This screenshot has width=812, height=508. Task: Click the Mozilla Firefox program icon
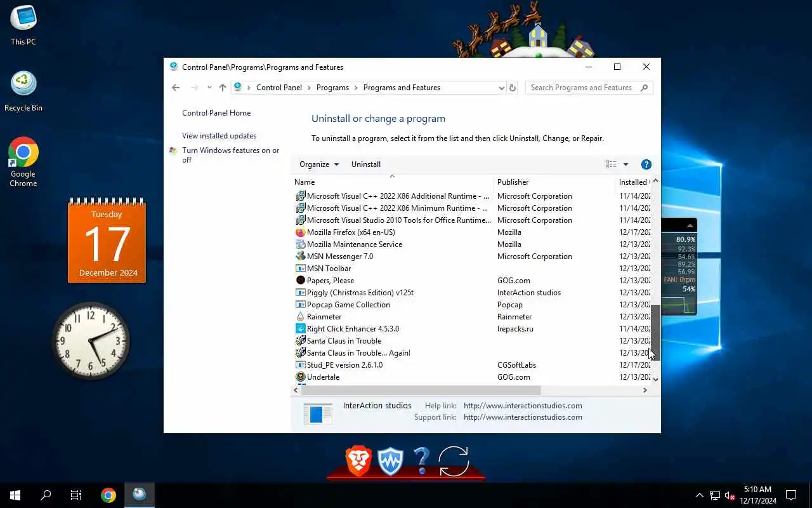pyautogui.click(x=301, y=232)
